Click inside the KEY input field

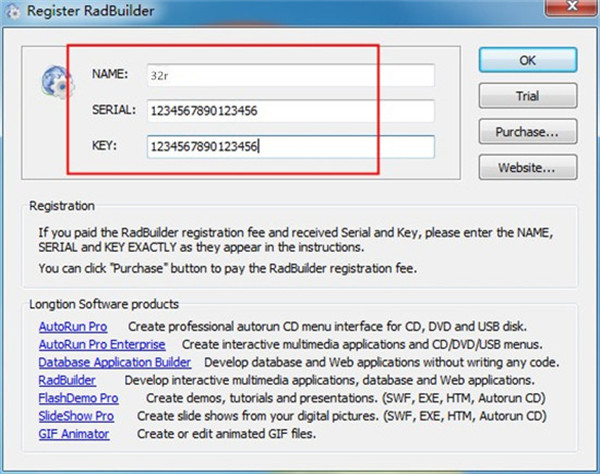[291, 147]
